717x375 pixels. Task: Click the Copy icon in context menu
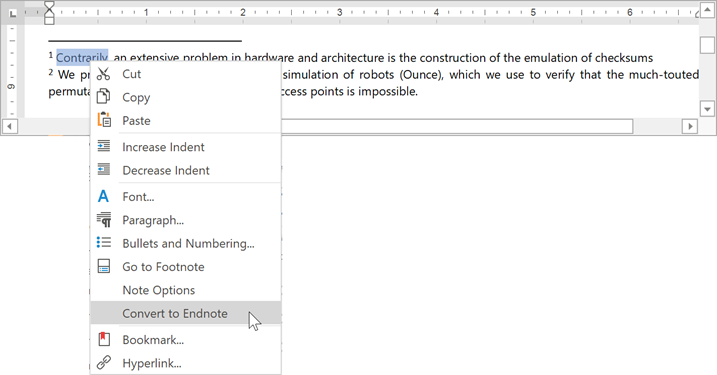[x=103, y=97]
